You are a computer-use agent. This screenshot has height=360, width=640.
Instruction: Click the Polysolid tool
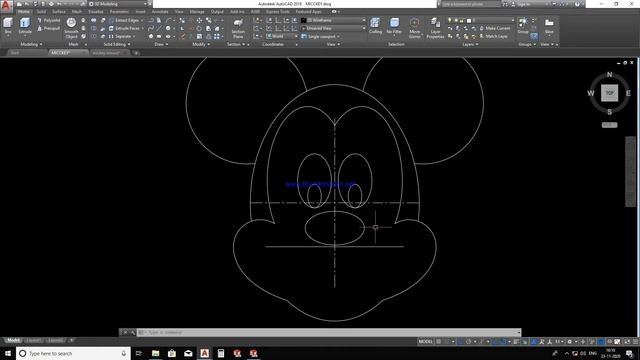click(x=49, y=20)
